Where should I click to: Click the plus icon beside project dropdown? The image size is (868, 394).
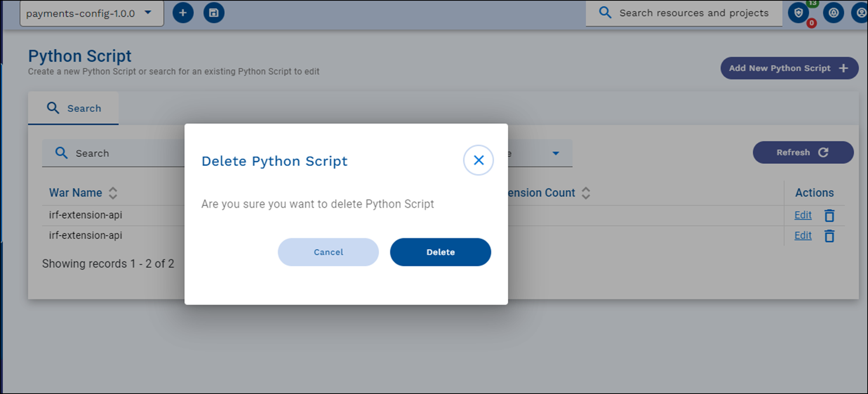point(183,13)
